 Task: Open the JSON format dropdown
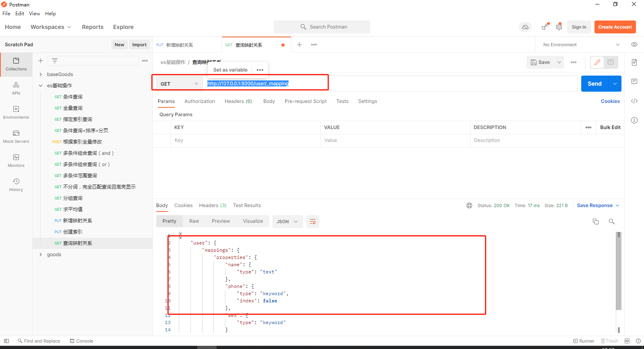coord(288,222)
